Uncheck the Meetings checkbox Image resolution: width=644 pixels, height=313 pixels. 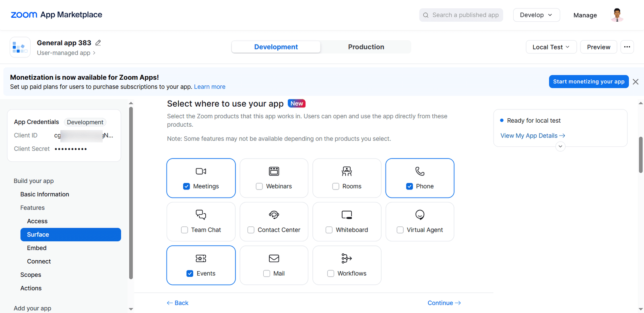click(186, 186)
